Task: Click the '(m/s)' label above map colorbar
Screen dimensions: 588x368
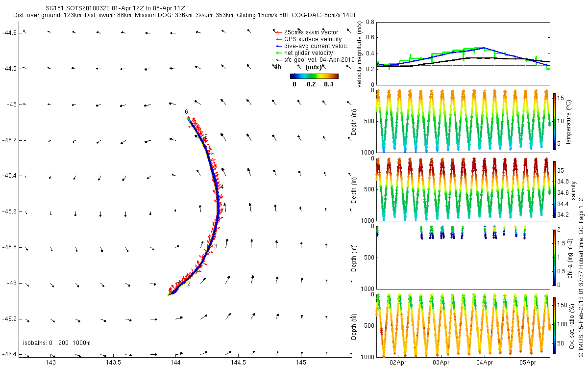Action: 314,67
